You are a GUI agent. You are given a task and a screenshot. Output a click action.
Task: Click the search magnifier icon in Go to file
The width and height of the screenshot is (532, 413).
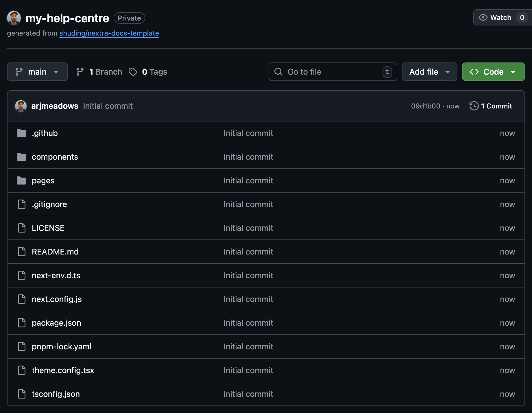[278, 72]
